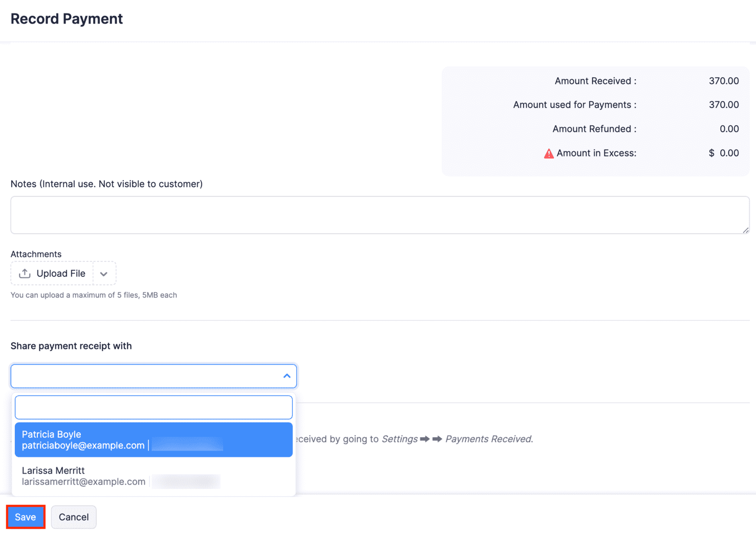Click the Payments Received link
This screenshot has height=537, width=756.
[x=487, y=439]
